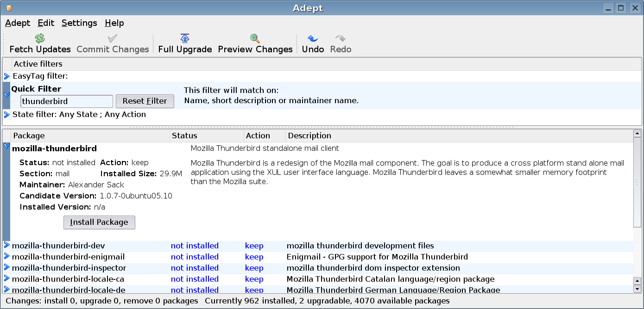Click the bottom scroll-down arrow of package list
This screenshot has width=644, height=309.
click(637, 289)
